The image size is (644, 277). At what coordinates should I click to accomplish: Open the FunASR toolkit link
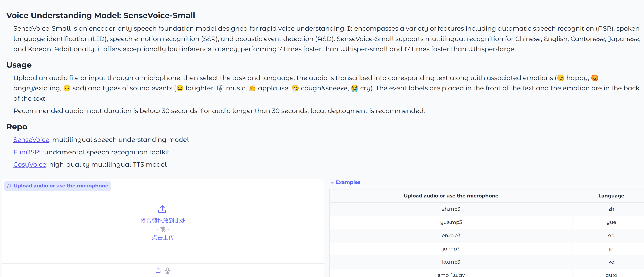26,152
